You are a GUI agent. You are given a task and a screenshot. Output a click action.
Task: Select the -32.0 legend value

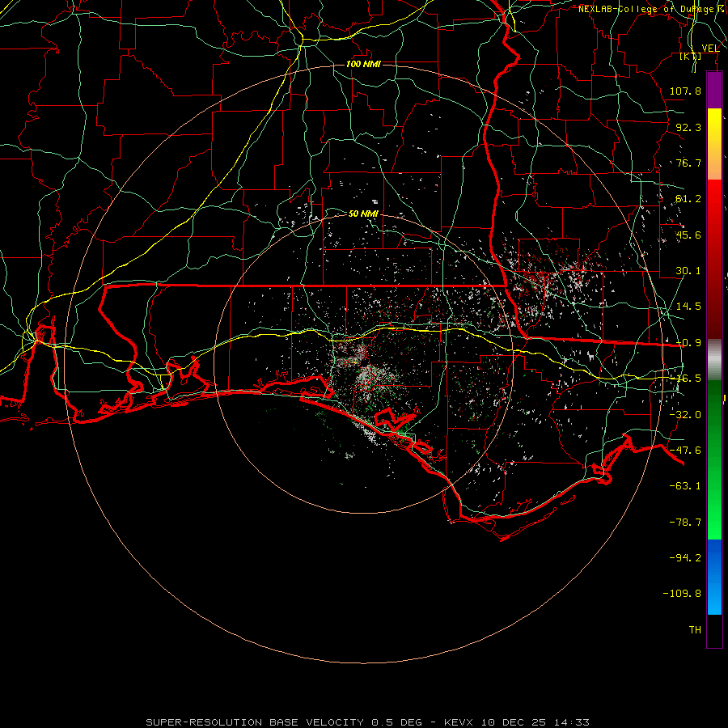point(685,415)
